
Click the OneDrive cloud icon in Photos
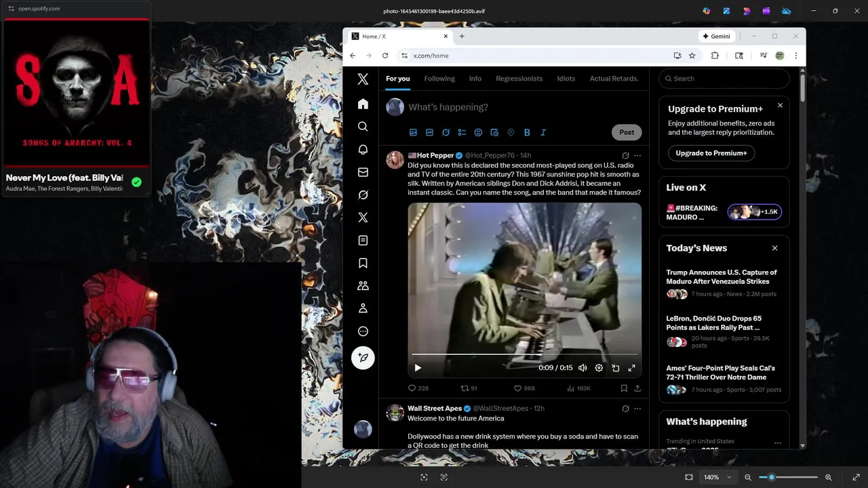coord(787,11)
